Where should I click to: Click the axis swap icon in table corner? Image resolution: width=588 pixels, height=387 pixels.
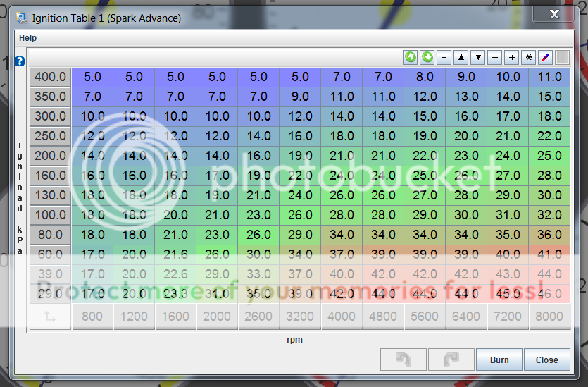tap(50, 317)
